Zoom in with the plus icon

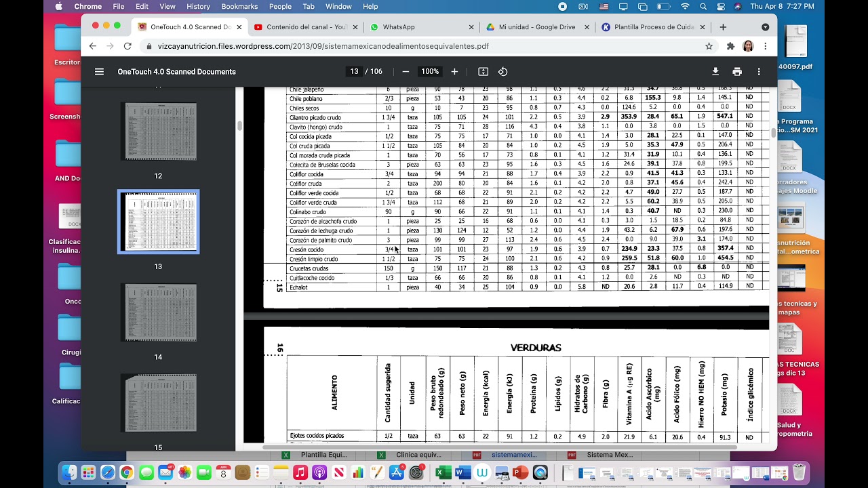(454, 71)
